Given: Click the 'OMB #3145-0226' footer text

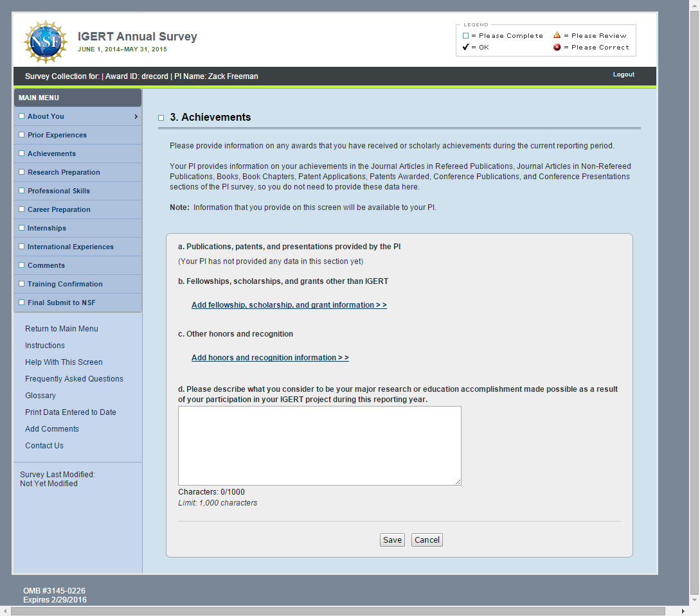Looking at the screenshot, I should coord(54,590).
